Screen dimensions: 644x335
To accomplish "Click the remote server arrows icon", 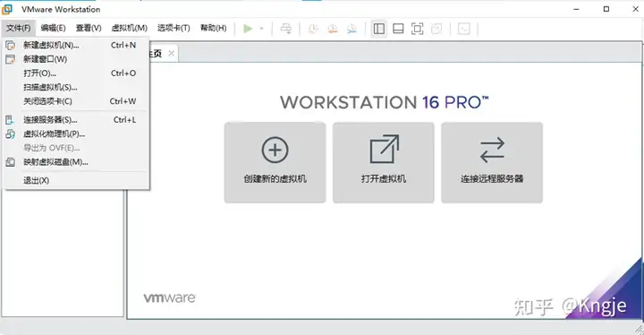I will tap(492, 150).
